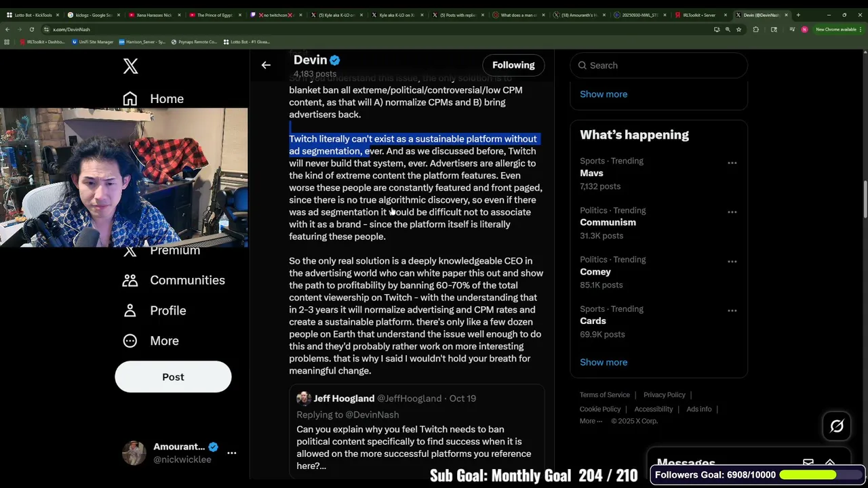Click Devin's blue verified badge

[334, 60]
